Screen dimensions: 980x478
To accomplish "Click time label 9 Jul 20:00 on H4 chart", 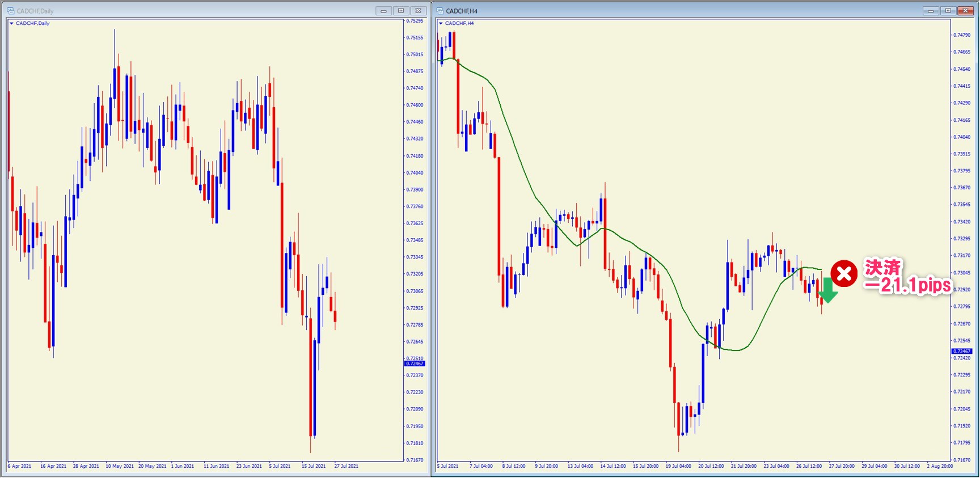I will pos(547,466).
